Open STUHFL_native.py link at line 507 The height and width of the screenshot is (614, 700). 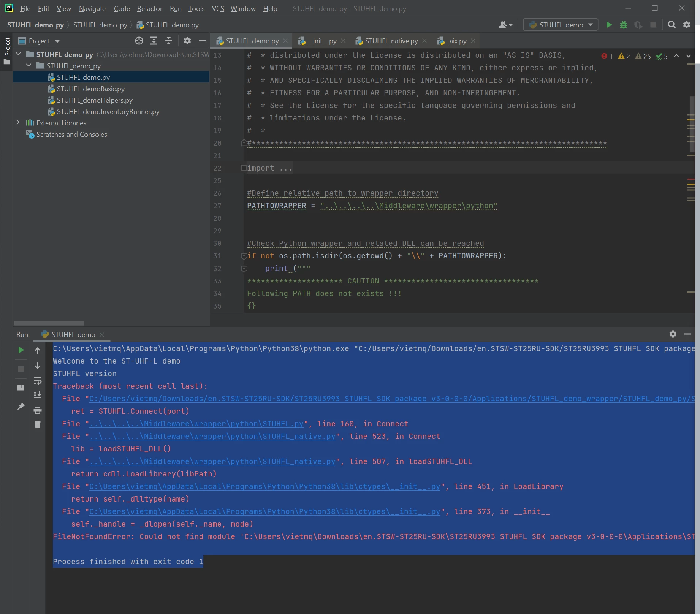click(212, 461)
